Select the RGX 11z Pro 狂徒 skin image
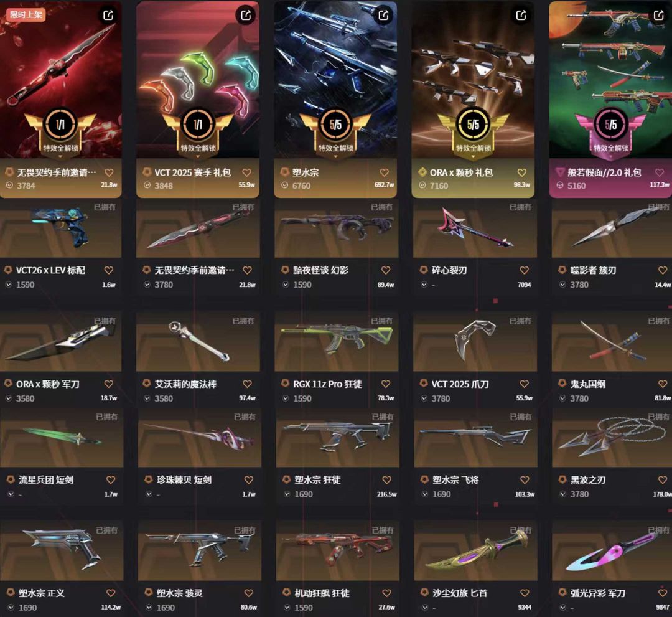 (x=337, y=341)
